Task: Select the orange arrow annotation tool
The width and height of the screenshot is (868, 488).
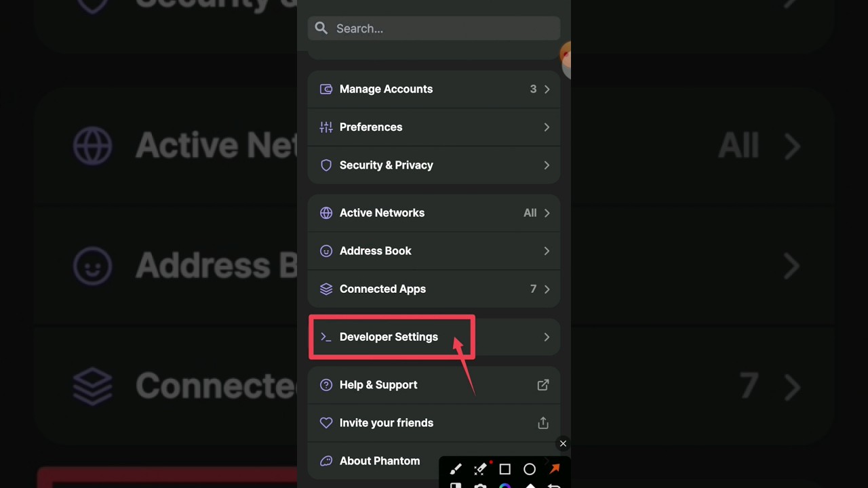Action: [555, 468]
